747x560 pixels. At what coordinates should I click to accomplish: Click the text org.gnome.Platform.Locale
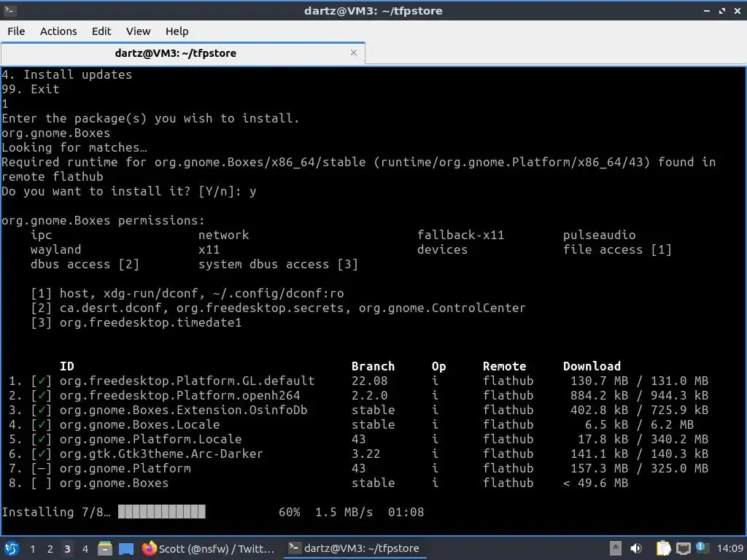[150, 439]
